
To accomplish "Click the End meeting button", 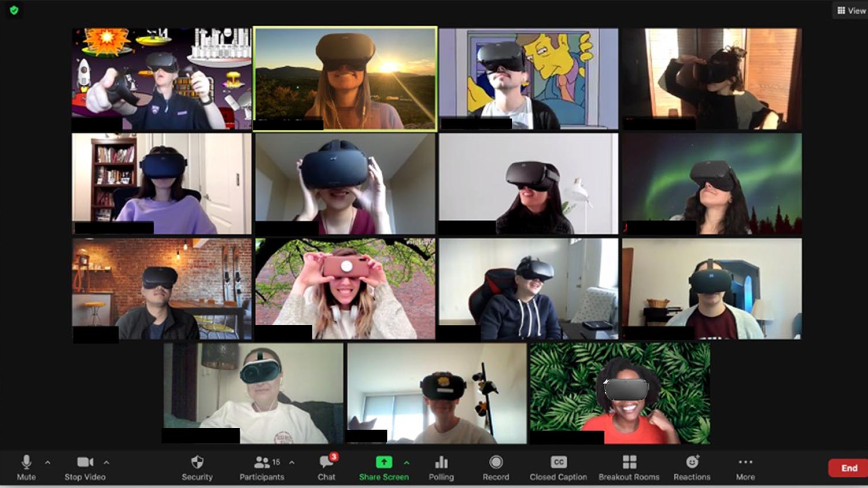I will [850, 467].
